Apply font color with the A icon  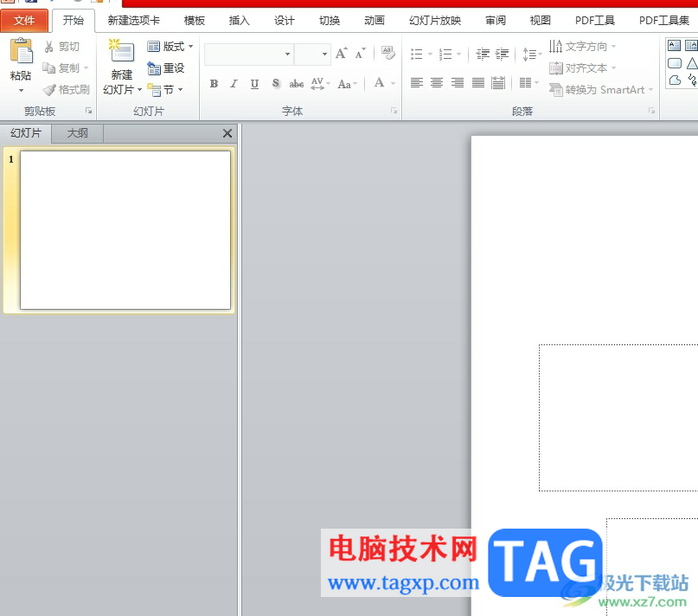[379, 83]
